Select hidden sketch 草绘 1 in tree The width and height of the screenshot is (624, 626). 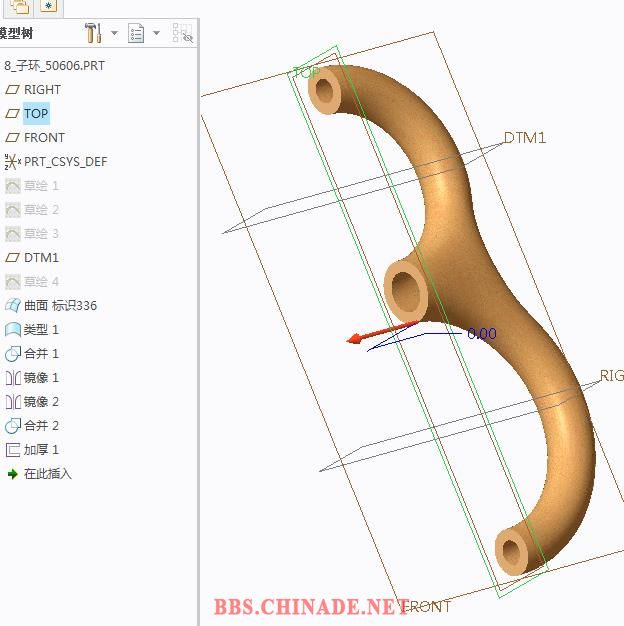(x=41, y=185)
